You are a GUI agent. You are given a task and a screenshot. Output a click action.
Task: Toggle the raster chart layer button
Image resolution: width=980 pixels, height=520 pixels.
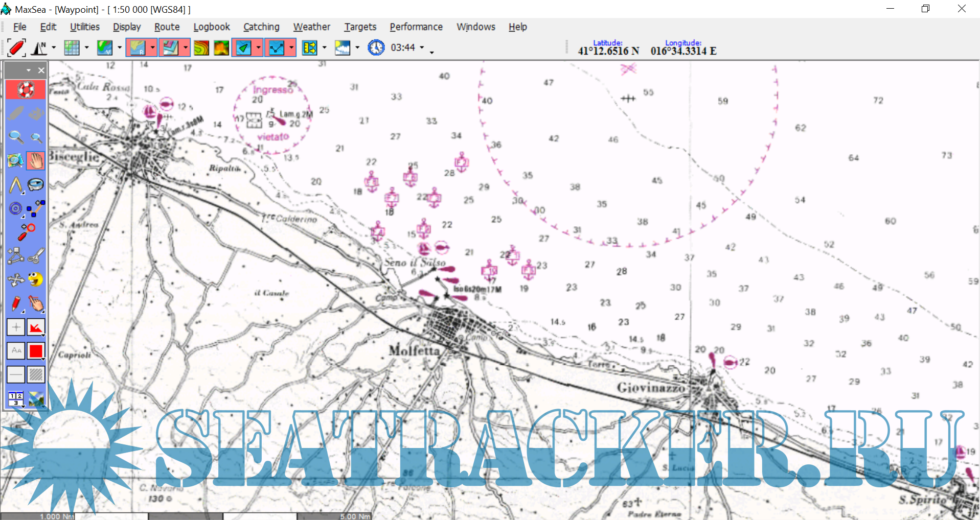pos(137,48)
